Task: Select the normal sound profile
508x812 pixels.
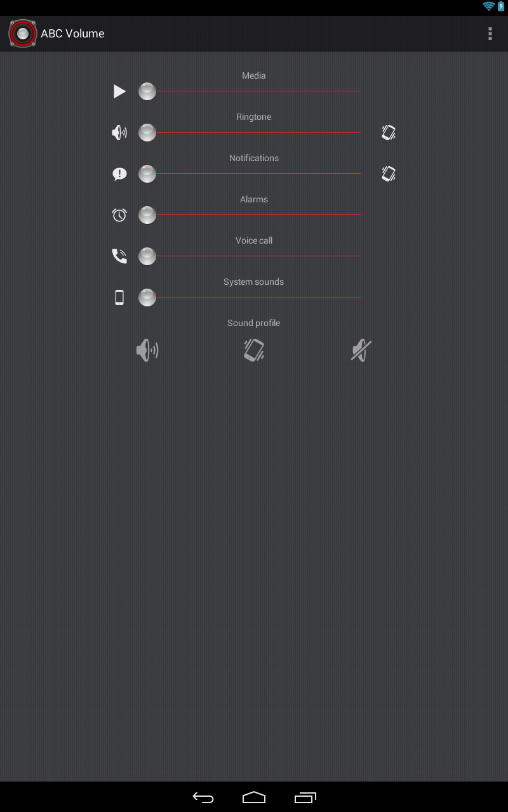Action: [x=147, y=350]
